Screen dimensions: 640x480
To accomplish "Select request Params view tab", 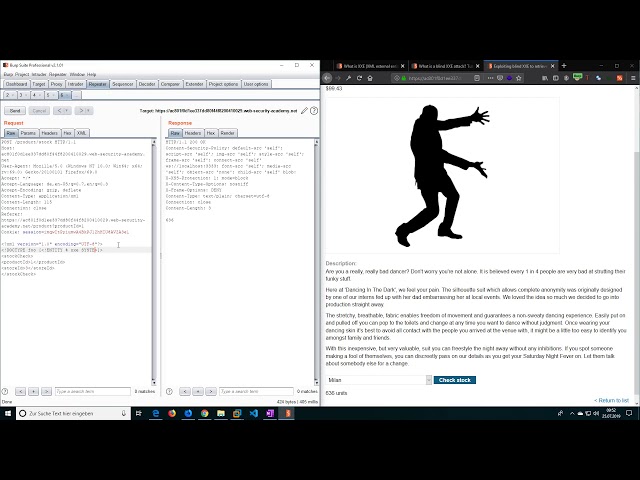I will click(x=28, y=133).
